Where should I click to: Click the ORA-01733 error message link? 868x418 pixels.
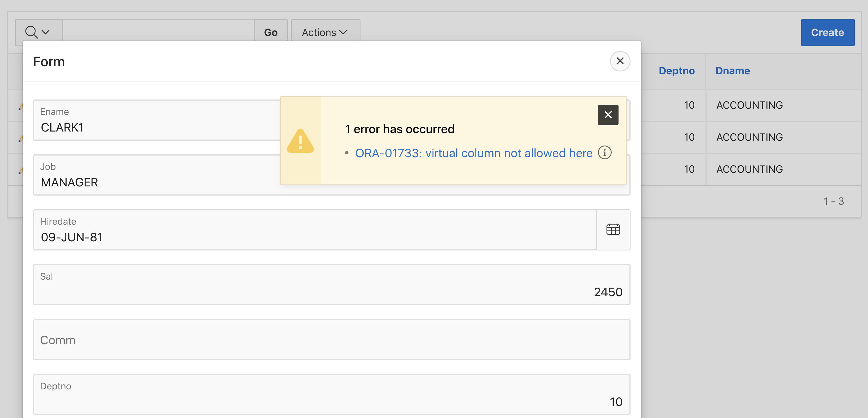(x=473, y=153)
